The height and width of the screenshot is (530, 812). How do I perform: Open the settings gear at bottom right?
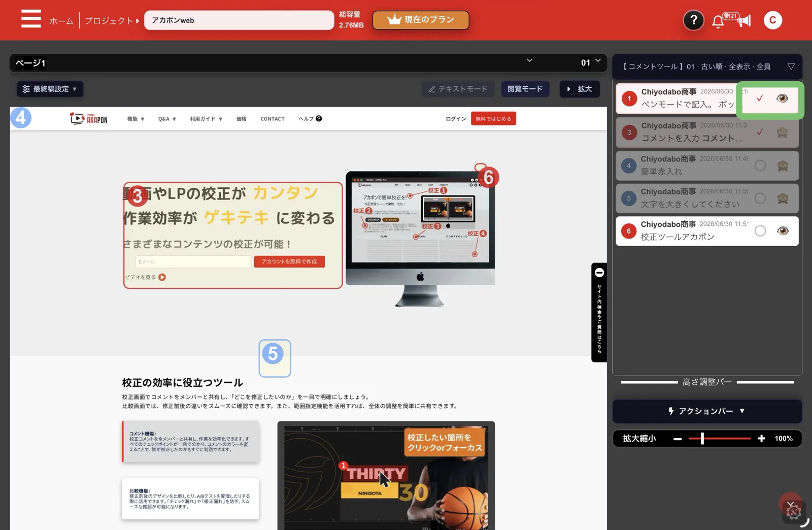pyautogui.click(x=793, y=511)
